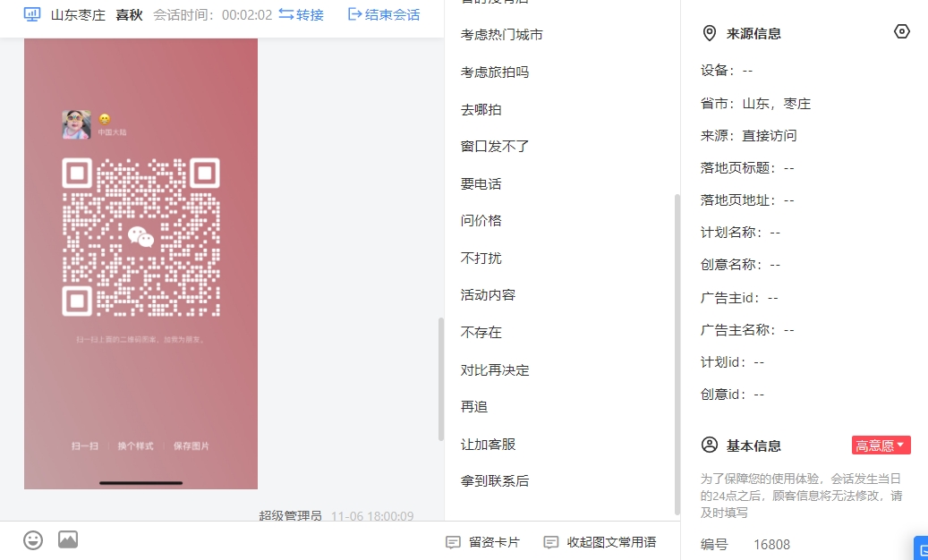Screen dimensions: 928x560
Task: Select the 窗口发不了 quick phrase
Action: (x=495, y=146)
